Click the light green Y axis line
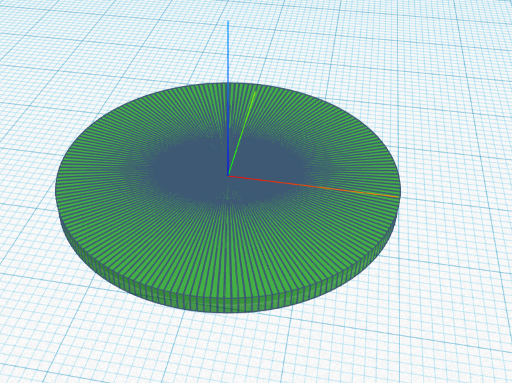 pyautogui.click(x=242, y=134)
